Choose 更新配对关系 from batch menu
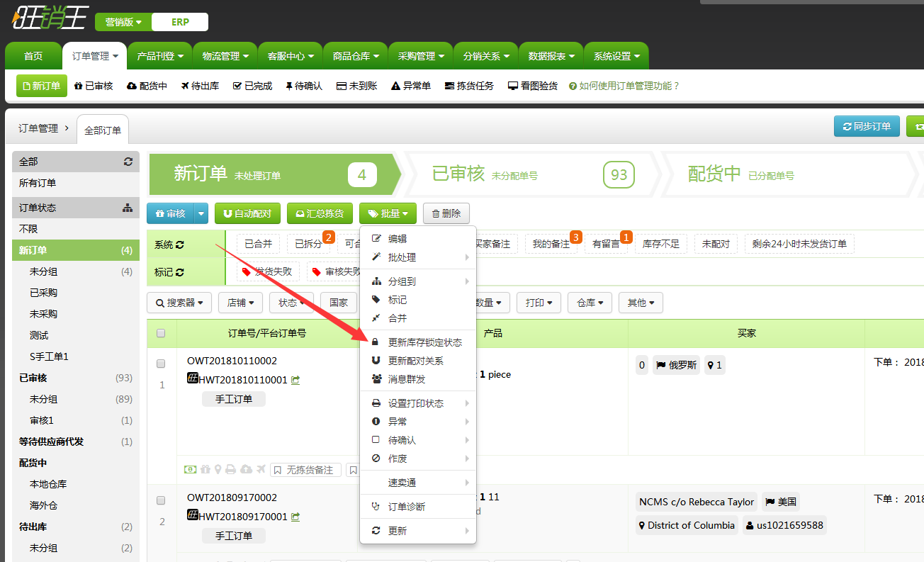The image size is (924, 562). (418, 361)
